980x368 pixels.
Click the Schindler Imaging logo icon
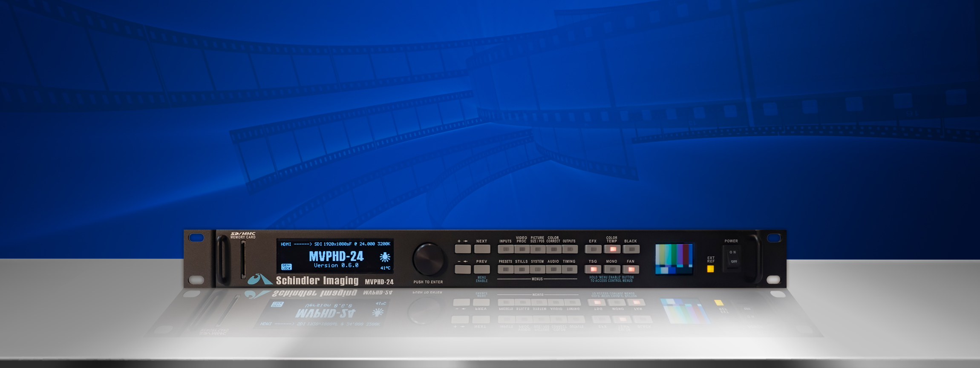click(260, 279)
